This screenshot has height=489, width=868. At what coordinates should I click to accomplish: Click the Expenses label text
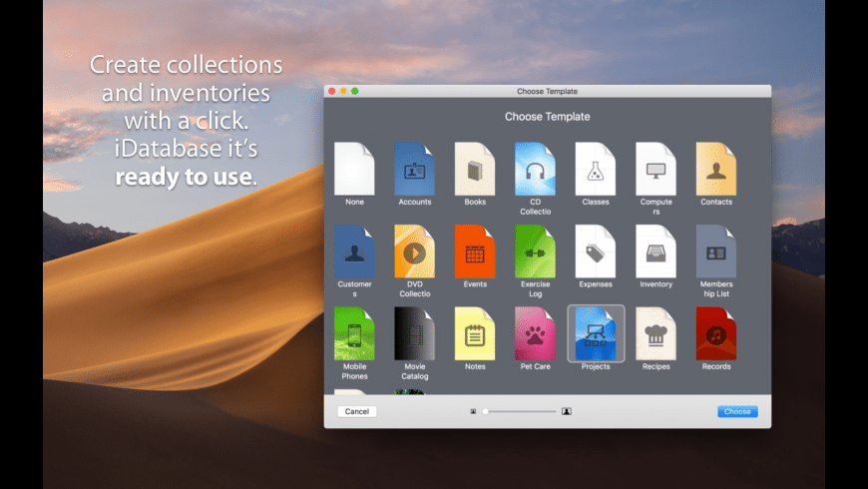[x=596, y=284]
